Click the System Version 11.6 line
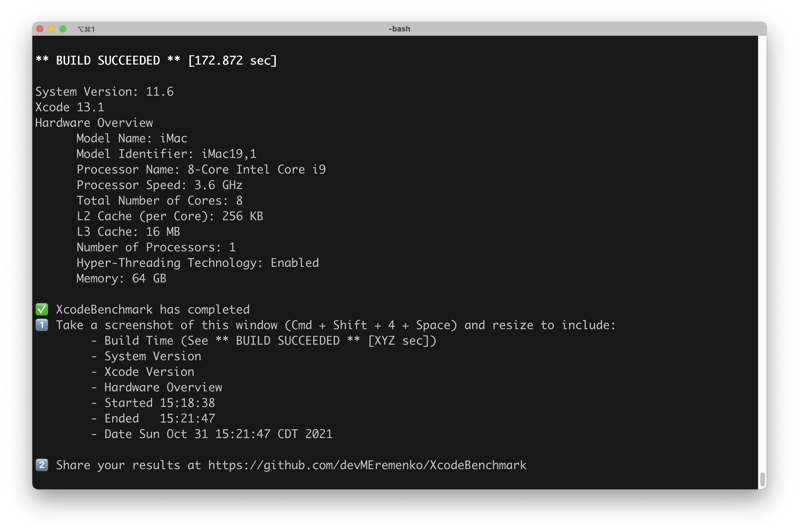Viewport: 799px width, 532px height. [x=104, y=92]
